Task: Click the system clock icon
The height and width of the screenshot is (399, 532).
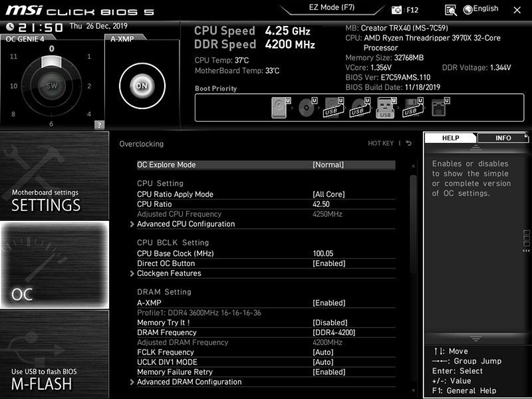Action: pos(10,27)
